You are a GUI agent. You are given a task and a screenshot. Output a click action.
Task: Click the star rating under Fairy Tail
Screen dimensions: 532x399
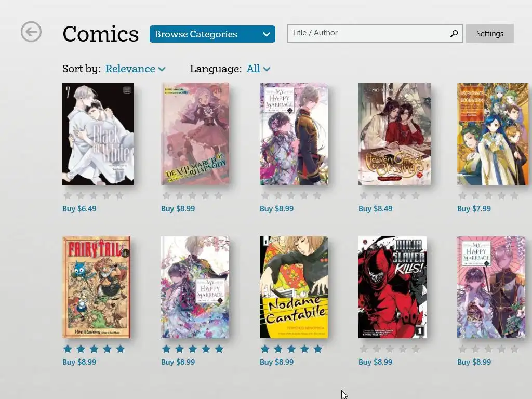(x=94, y=349)
